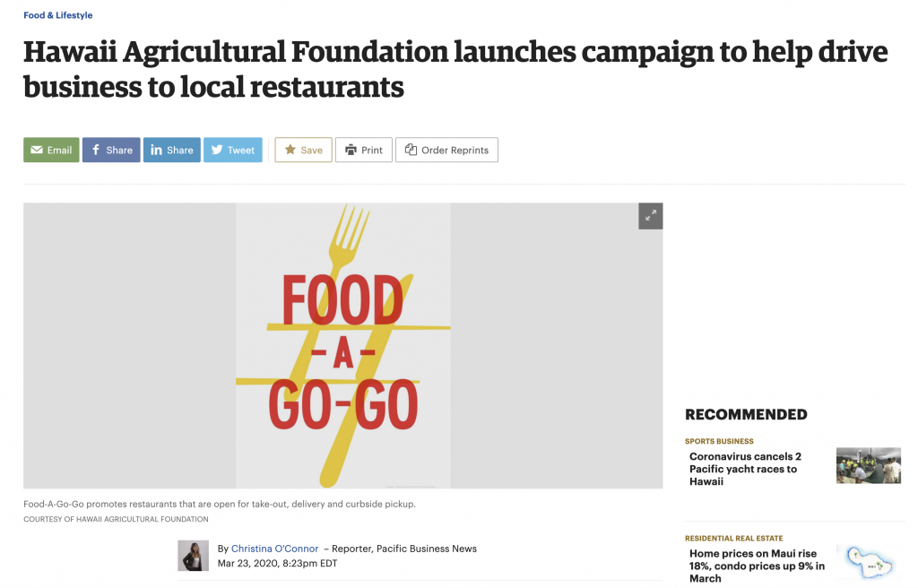This screenshot has width=918, height=588.
Task: Open Maui map thumbnail
Action: tap(870, 562)
